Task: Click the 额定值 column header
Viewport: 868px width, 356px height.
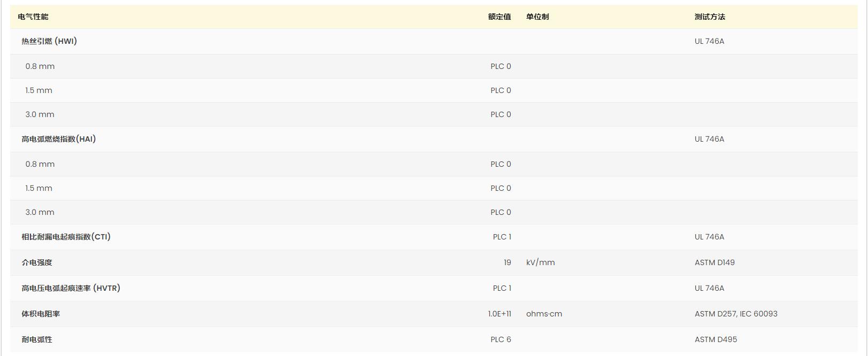Action: tap(499, 17)
